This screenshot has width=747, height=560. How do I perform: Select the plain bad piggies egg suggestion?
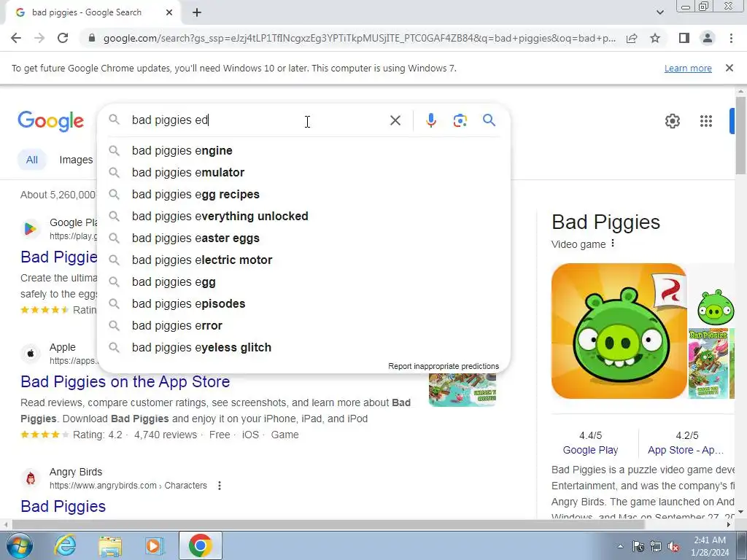click(x=303, y=282)
